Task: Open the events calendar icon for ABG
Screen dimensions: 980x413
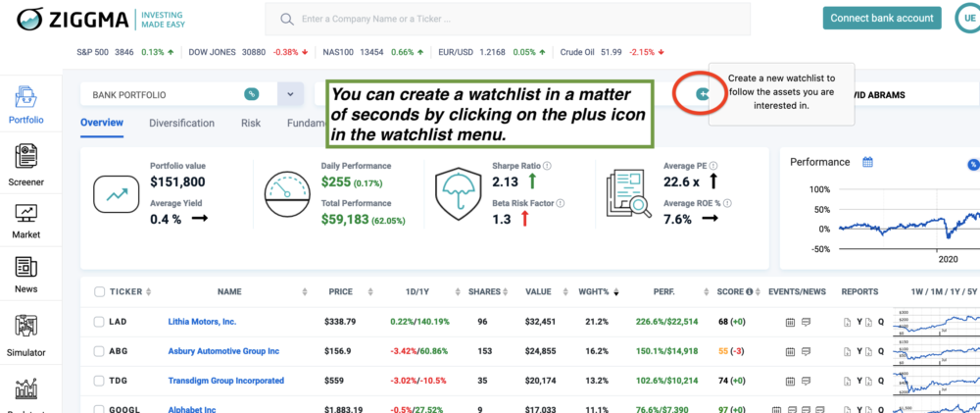Action: tap(790, 351)
